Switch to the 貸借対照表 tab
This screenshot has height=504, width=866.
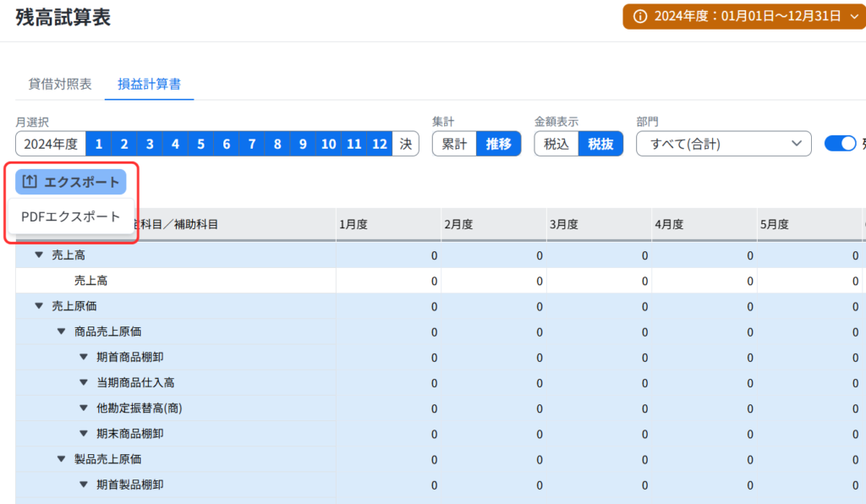click(60, 84)
